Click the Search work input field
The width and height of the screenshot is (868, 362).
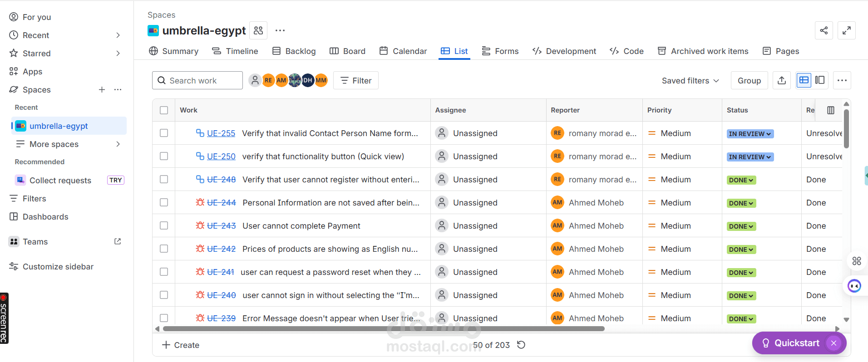pyautogui.click(x=197, y=80)
